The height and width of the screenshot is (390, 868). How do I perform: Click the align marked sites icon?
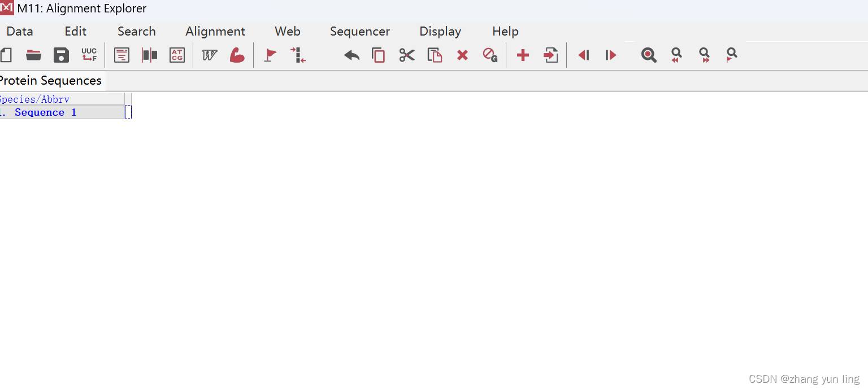298,55
